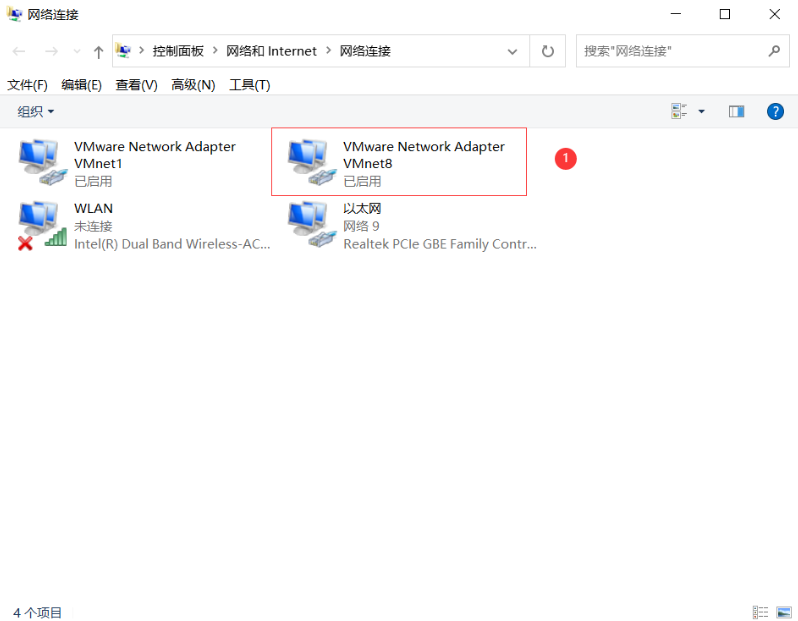This screenshot has width=798, height=621.
Task: Click 未连接 status under WLAN
Action: pos(93,227)
